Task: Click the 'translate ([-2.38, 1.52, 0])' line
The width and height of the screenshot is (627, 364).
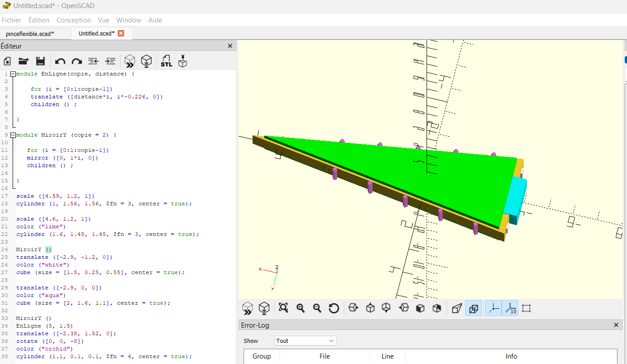Action: tap(66, 333)
